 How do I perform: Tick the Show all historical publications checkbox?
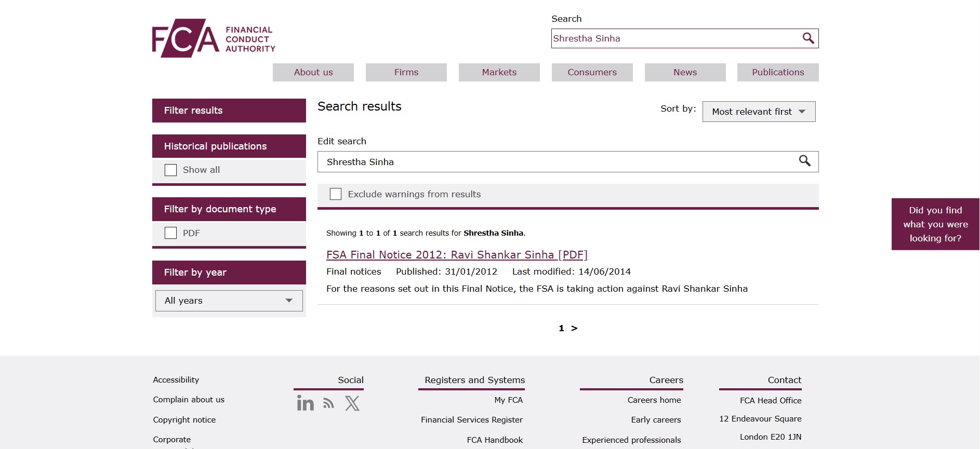(x=170, y=170)
